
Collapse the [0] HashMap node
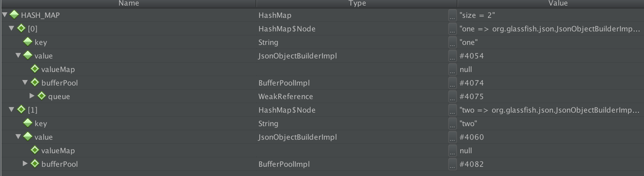[11, 28]
